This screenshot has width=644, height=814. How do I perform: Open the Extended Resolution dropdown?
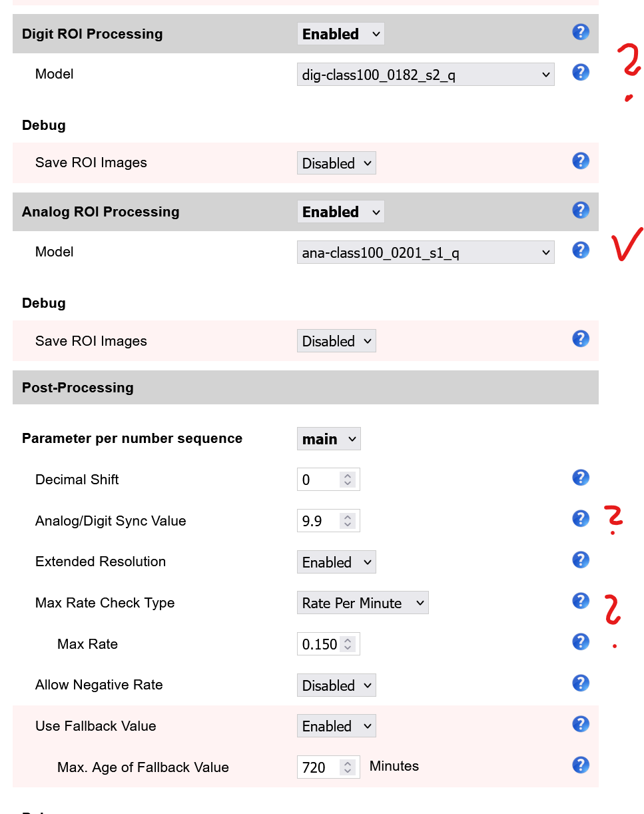click(x=336, y=562)
